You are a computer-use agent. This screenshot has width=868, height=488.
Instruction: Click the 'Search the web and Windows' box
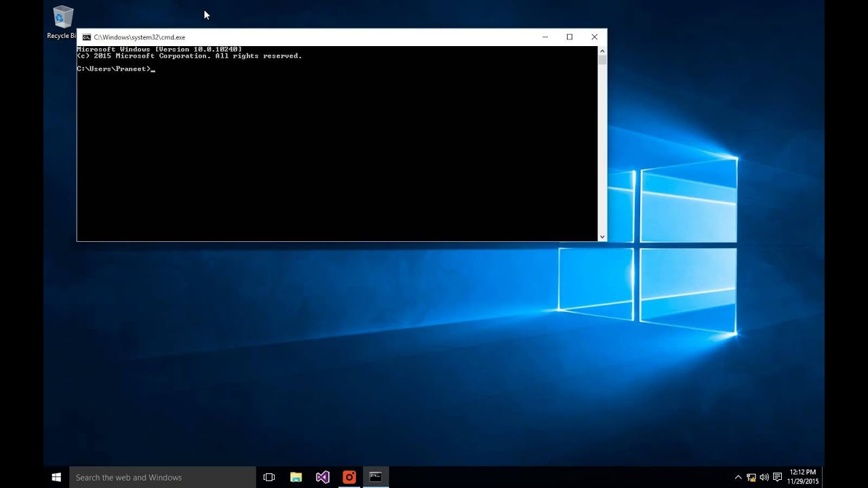[163, 477]
